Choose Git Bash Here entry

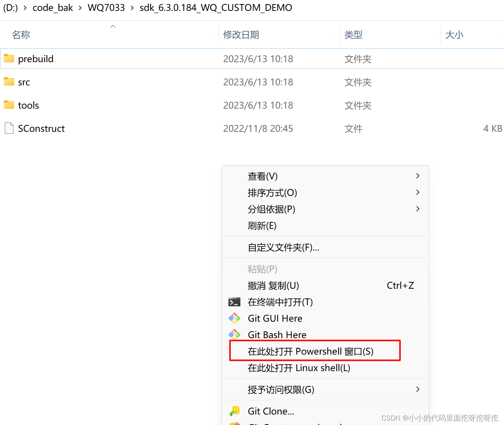[325, 334]
